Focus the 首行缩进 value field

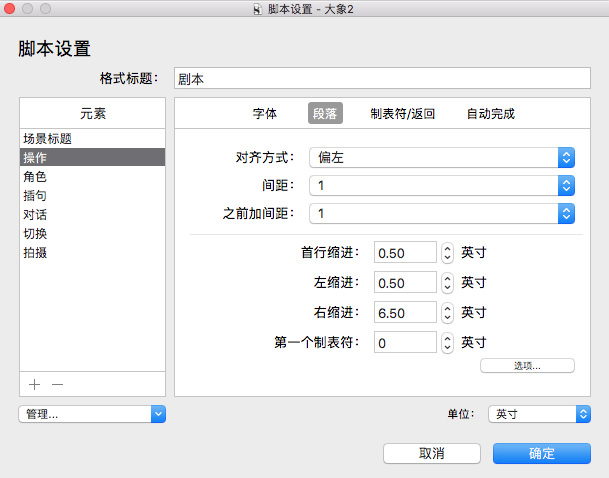(x=405, y=253)
